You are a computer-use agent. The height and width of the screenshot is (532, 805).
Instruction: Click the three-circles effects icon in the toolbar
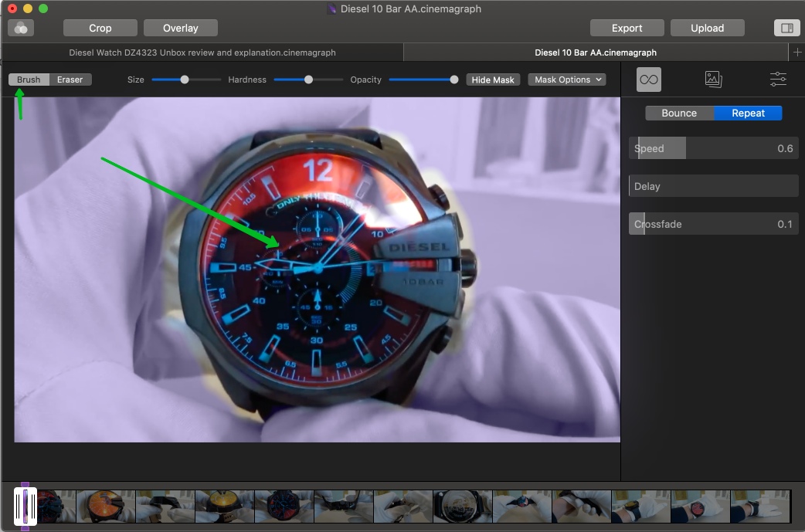click(21, 29)
